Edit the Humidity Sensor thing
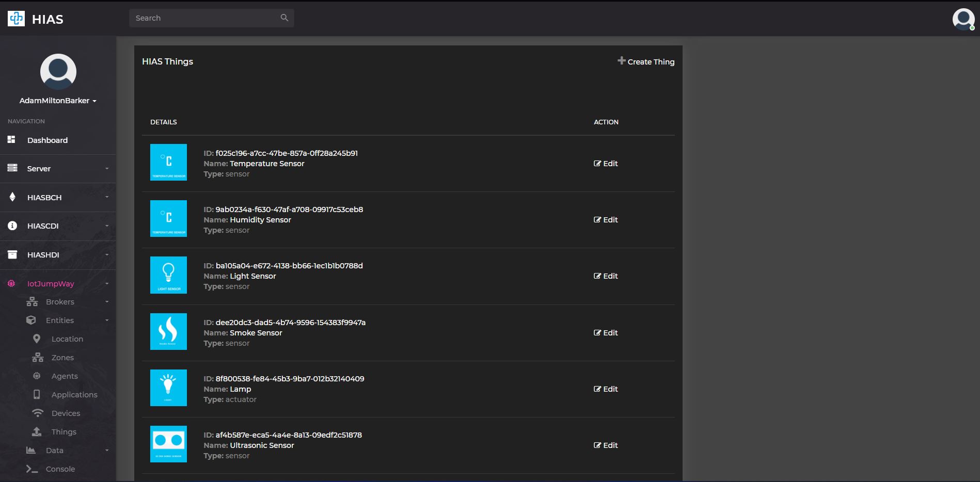The height and width of the screenshot is (482, 980). 606,219
